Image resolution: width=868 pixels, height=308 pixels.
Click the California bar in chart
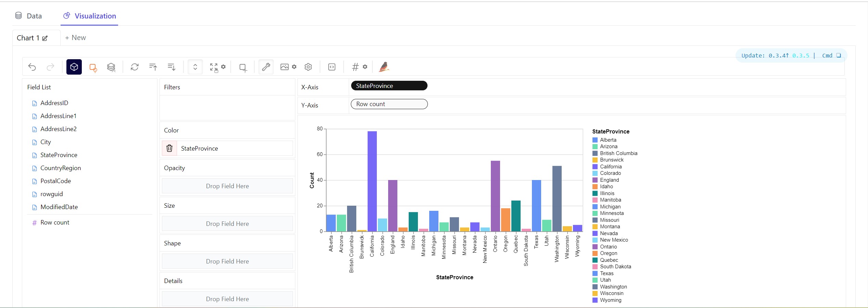(x=372, y=181)
